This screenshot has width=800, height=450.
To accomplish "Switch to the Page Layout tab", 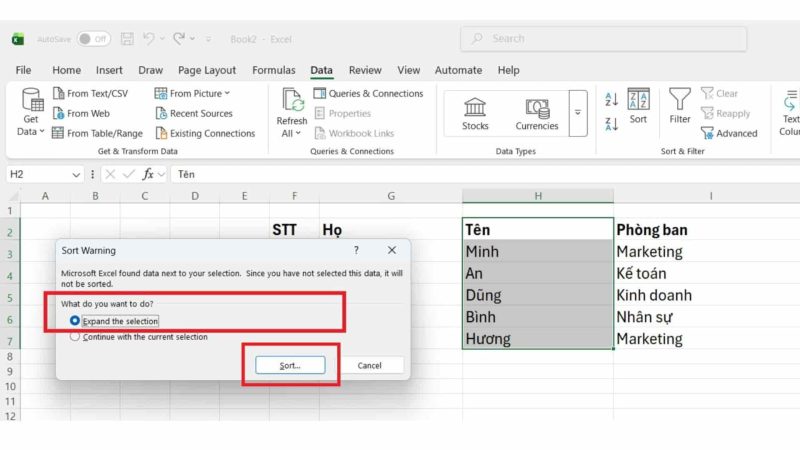I will pos(207,70).
